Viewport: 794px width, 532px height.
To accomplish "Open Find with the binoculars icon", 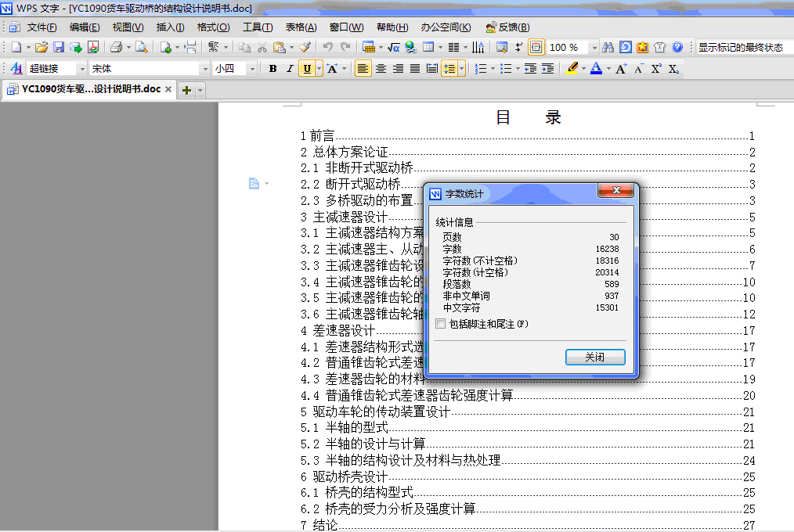I will 608,48.
